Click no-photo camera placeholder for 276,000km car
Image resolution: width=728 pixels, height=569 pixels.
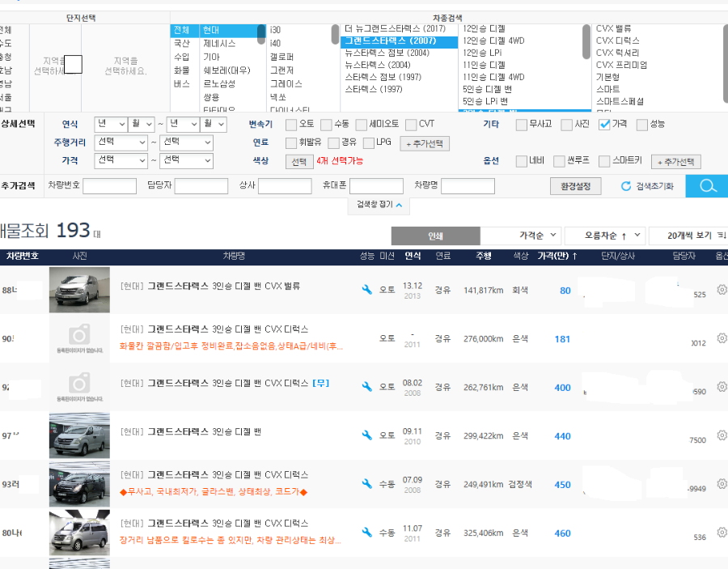pyautogui.click(x=79, y=338)
